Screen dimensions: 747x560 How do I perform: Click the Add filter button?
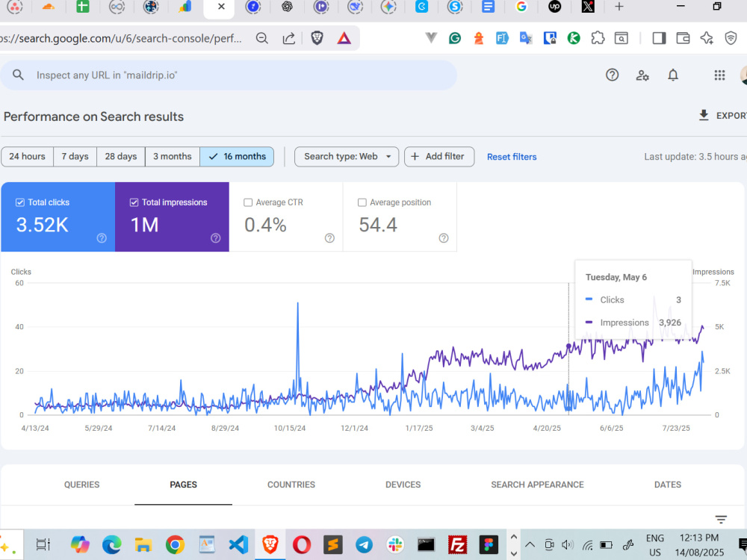(x=438, y=157)
